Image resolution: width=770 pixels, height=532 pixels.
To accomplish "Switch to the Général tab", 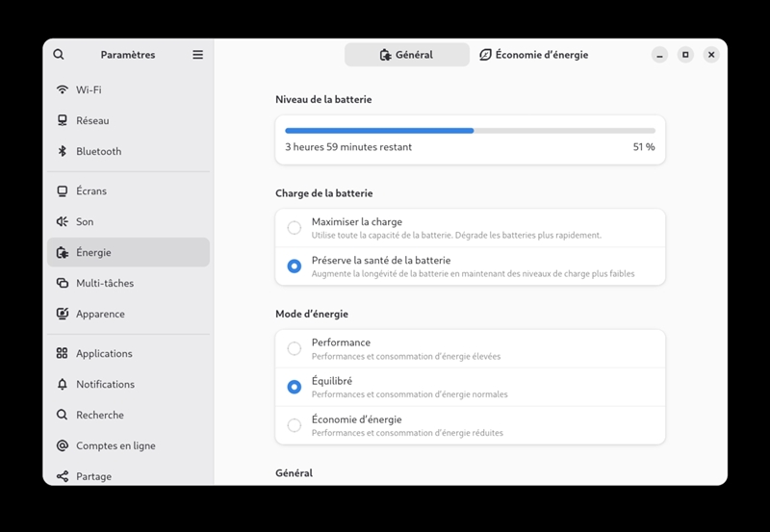I will (406, 55).
